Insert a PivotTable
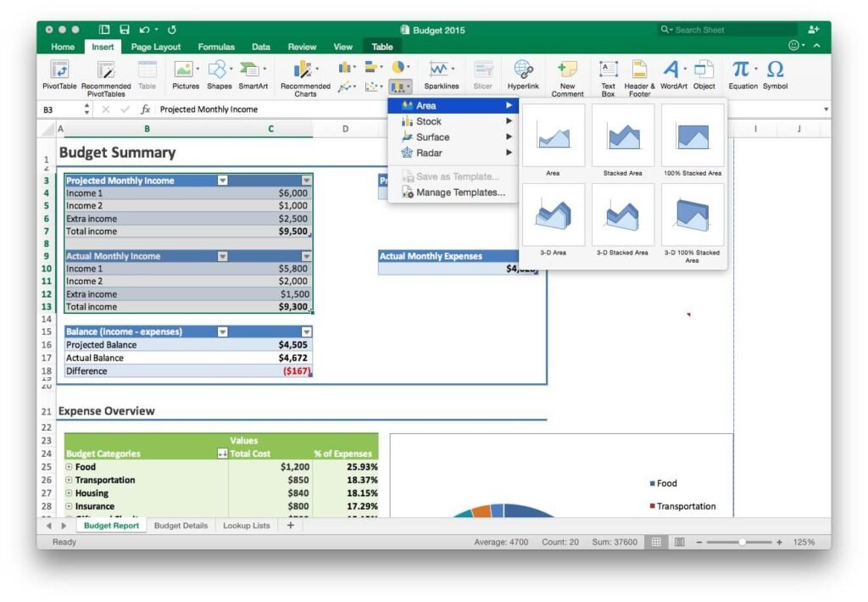 click(59, 75)
